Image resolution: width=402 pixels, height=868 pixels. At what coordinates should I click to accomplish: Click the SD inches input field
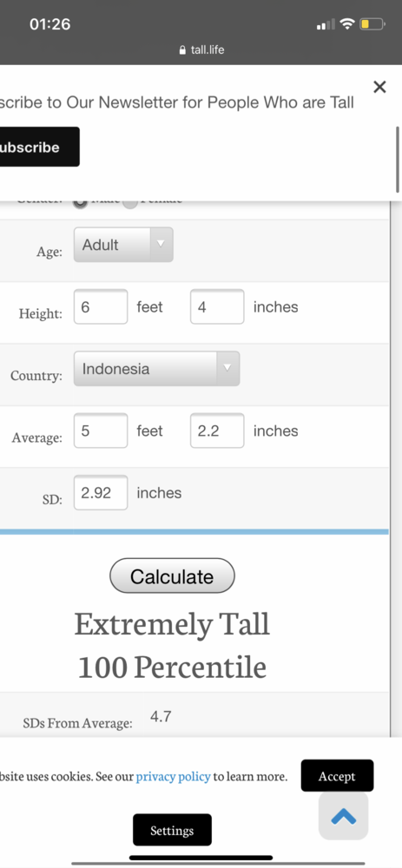(x=101, y=493)
